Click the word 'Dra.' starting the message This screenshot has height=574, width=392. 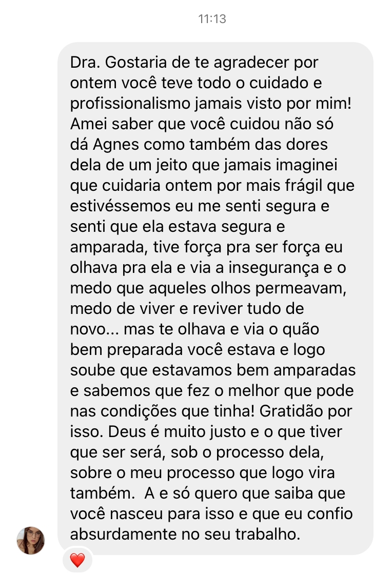click(85, 63)
